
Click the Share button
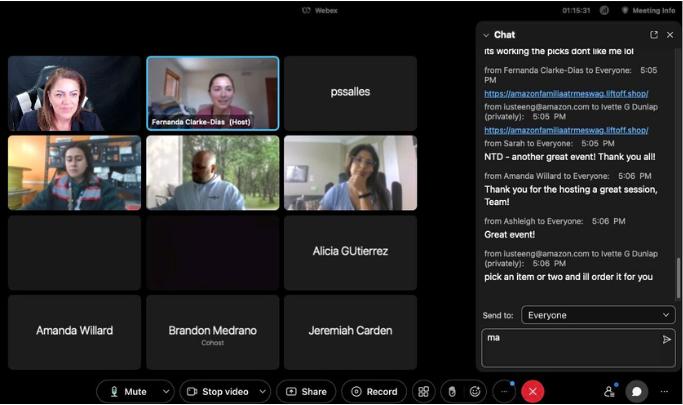[x=305, y=392]
